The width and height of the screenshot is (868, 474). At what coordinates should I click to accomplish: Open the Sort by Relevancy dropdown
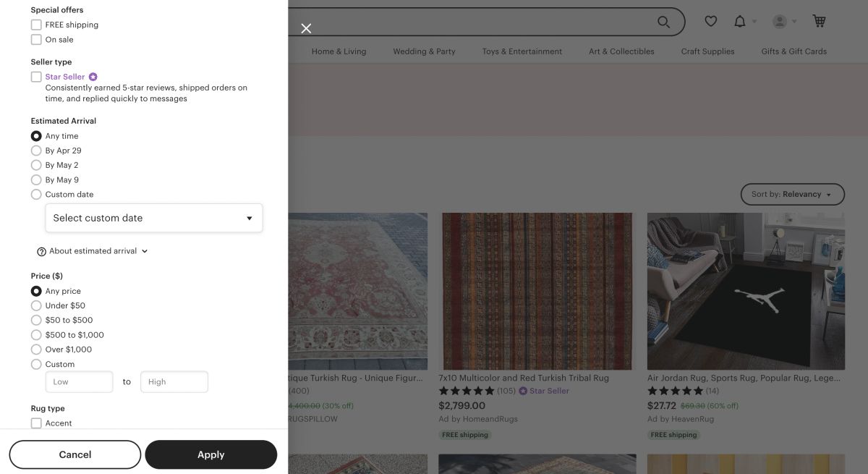pyautogui.click(x=792, y=194)
